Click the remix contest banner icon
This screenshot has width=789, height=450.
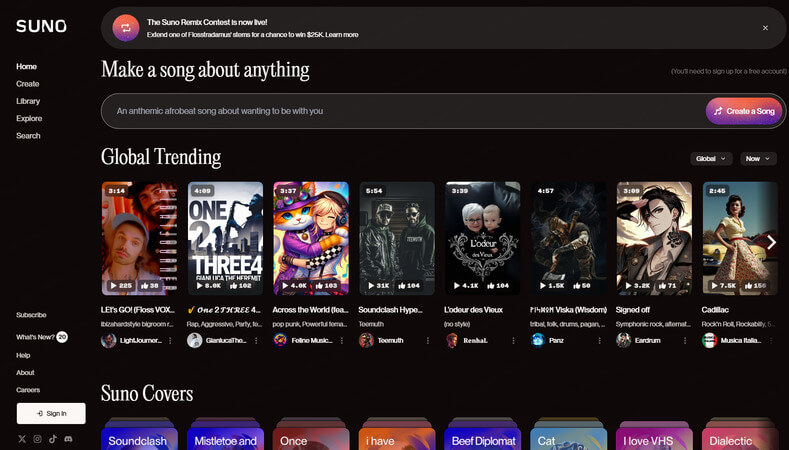(126, 28)
